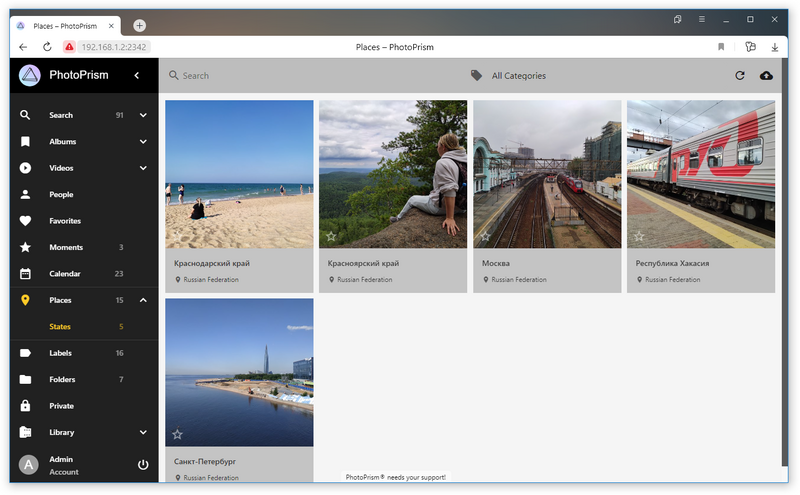Bookmark this page in the browser
The width and height of the screenshot is (800, 495).
(x=721, y=47)
